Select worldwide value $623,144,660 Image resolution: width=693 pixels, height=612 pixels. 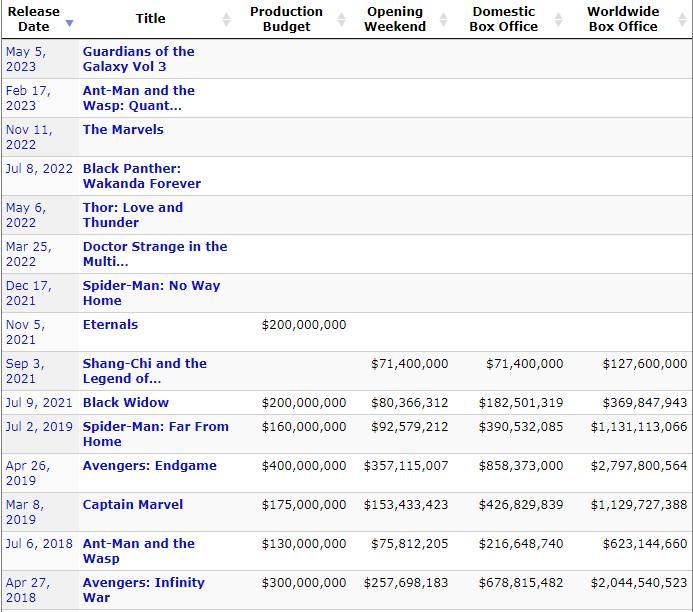[x=645, y=543]
